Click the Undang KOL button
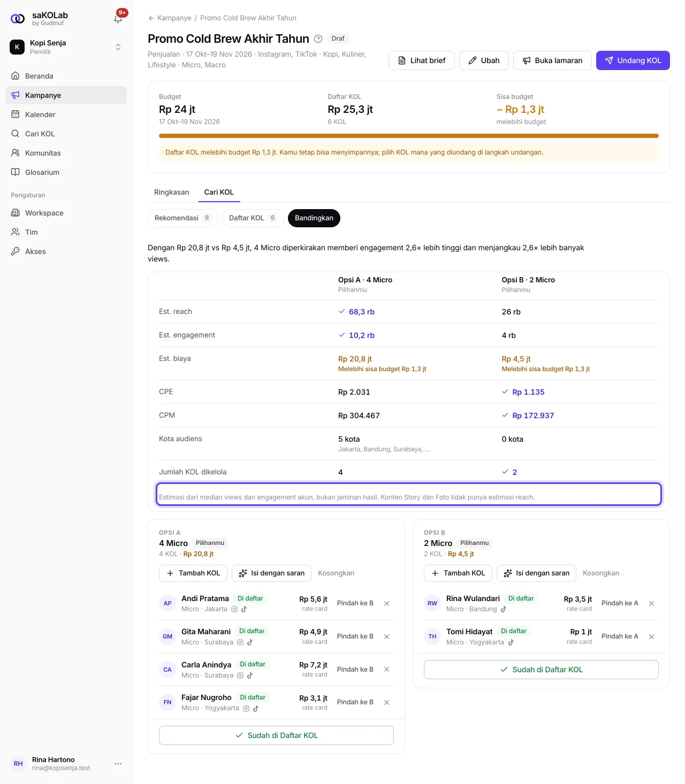This screenshot has height=784, width=685. point(633,60)
